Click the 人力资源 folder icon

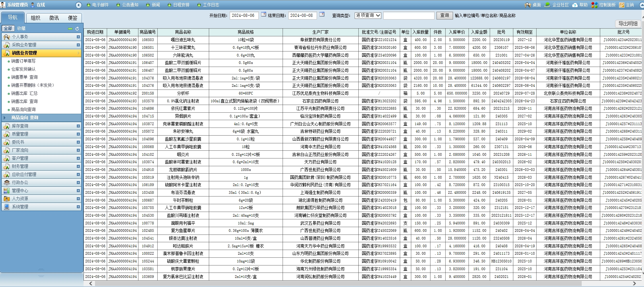click(x=6, y=199)
